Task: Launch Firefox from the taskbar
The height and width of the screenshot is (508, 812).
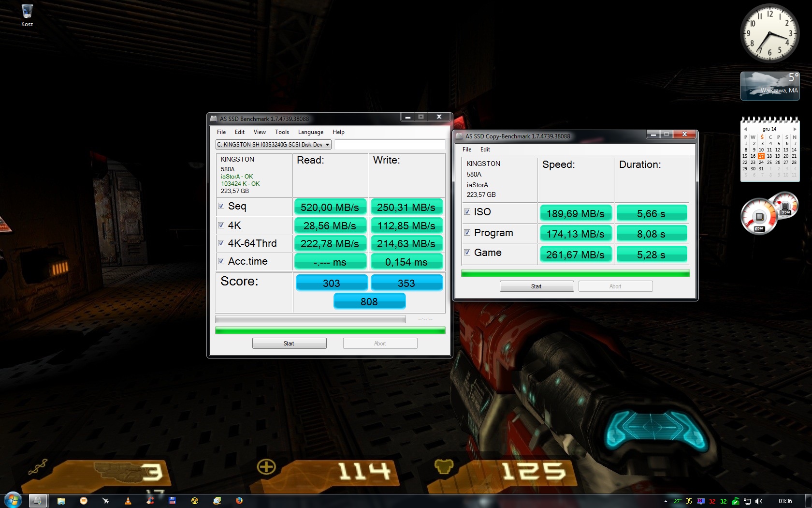Action: click(239, 501)
